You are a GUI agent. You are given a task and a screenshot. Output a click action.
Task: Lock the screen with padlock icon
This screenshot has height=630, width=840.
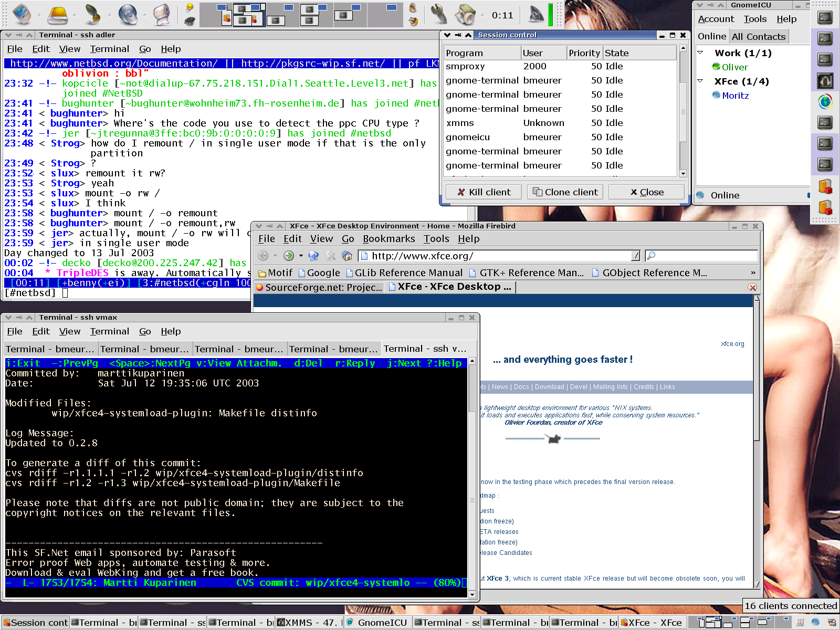(x=413, y=7)
